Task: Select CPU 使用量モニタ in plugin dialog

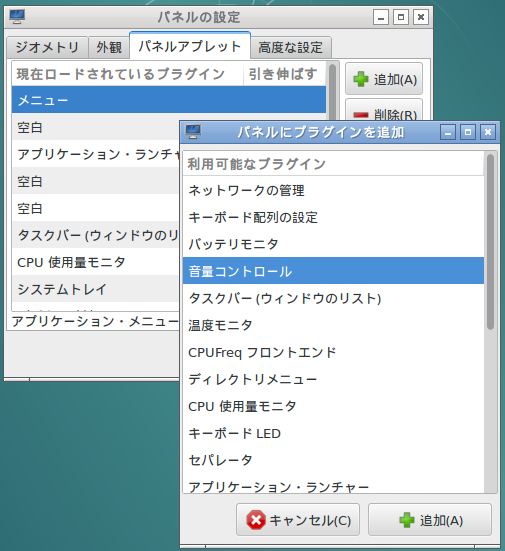Action: coord(333,406)
